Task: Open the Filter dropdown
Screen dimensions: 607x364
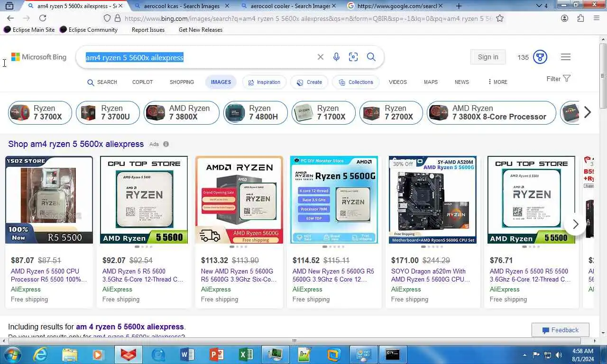Action: point(558,79)
